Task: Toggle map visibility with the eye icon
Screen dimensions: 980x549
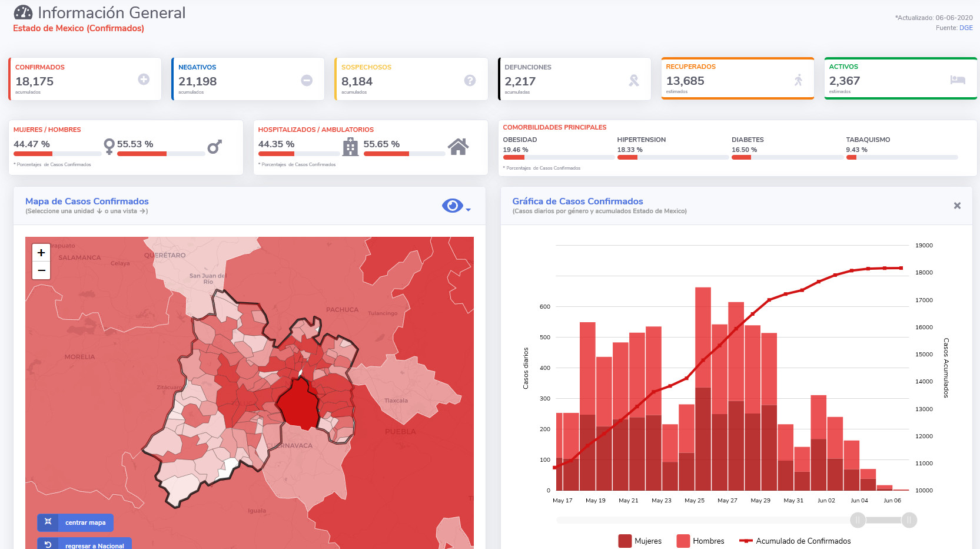Action: click(452, 206)
